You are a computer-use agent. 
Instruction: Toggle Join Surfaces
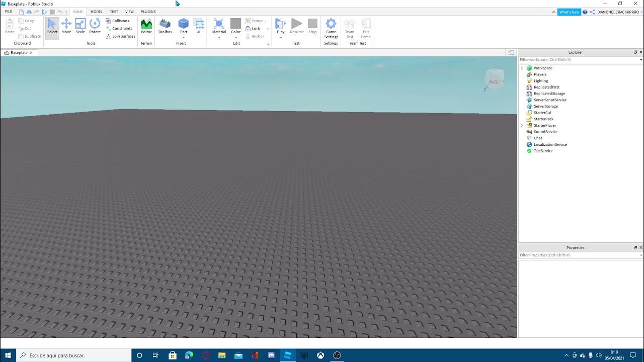point(120,36)
